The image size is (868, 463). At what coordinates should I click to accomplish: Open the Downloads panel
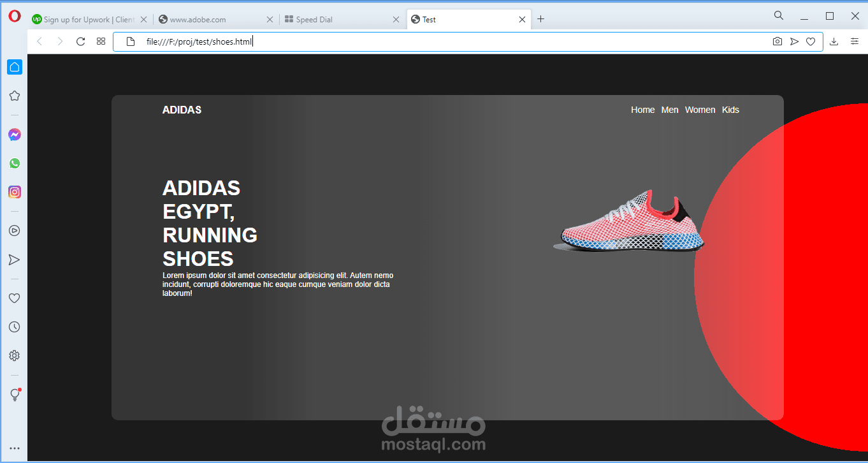[x=834, y=41]
